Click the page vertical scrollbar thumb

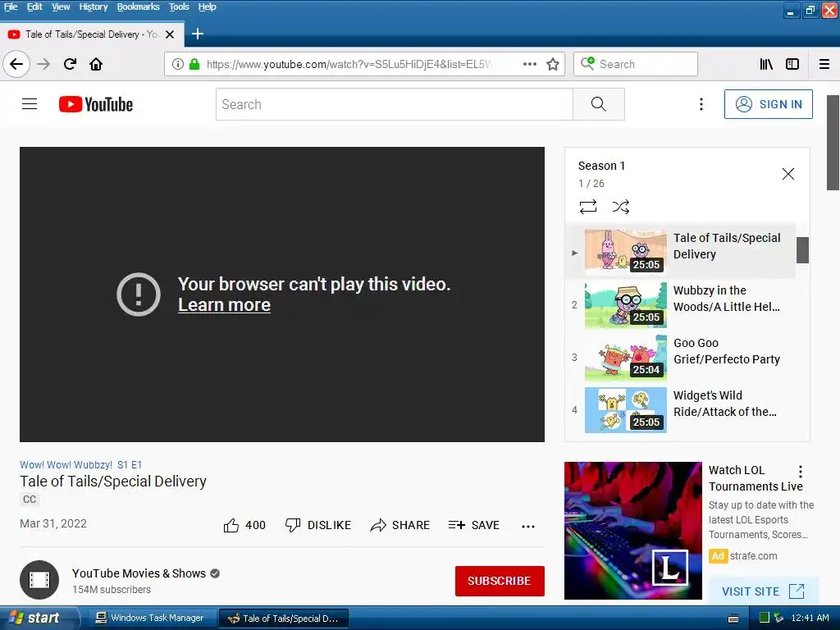[833, 143]
